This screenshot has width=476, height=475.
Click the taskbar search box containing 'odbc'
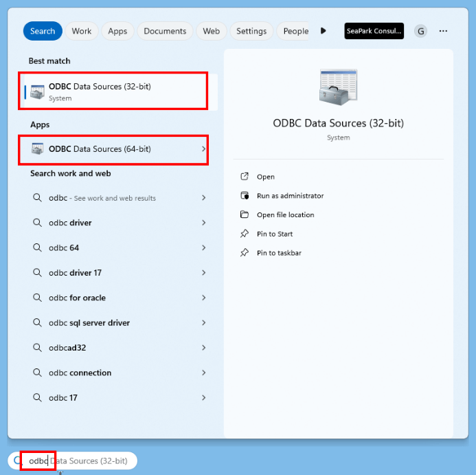[x=73, y=461]
